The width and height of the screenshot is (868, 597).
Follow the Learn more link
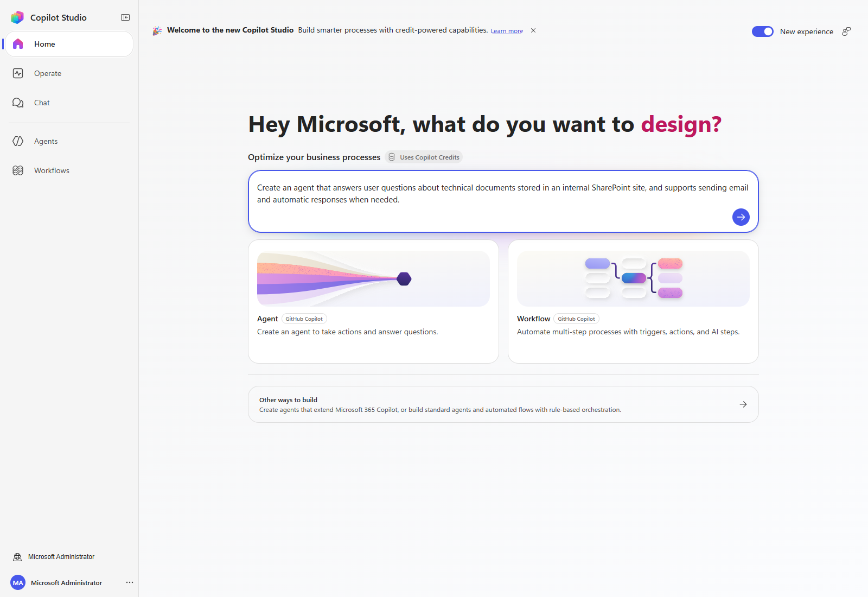507,31
